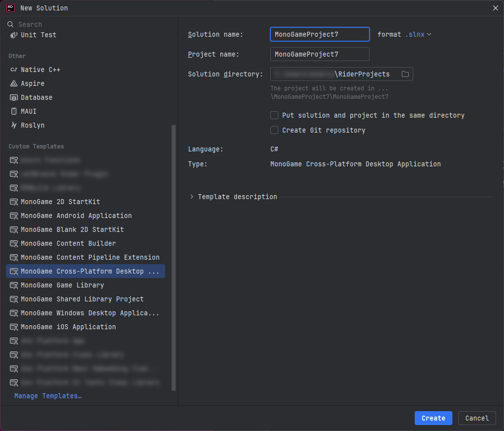This screenshot has width=504, height=431.
Task: Check the Create Git repository option
Action: [274, 130]
